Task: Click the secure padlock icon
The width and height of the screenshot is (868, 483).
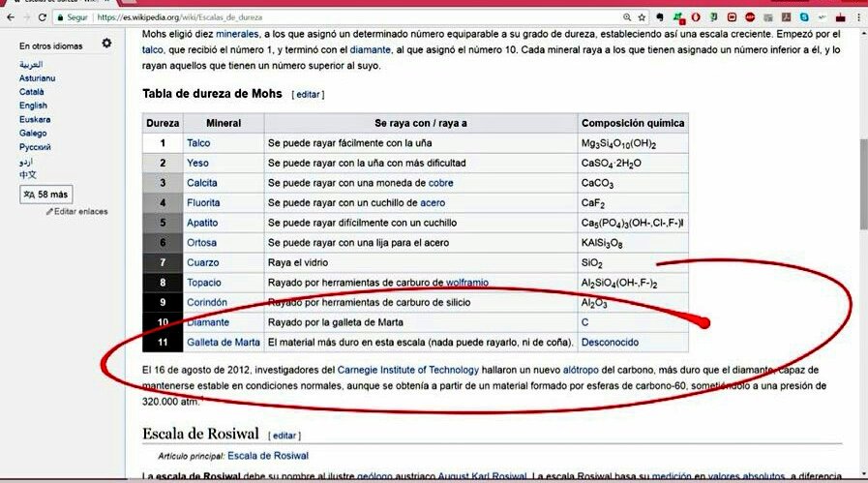Action: pos(60,17)
